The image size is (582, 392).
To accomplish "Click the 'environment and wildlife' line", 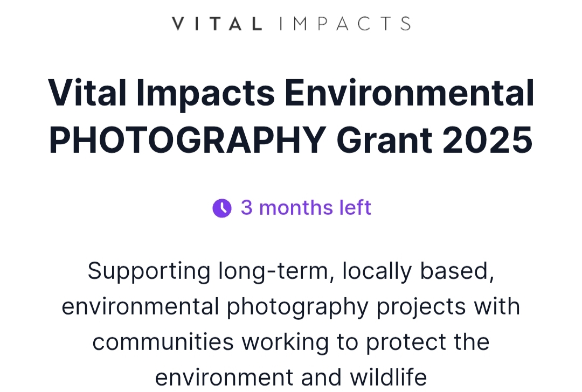I will [291, 377].
